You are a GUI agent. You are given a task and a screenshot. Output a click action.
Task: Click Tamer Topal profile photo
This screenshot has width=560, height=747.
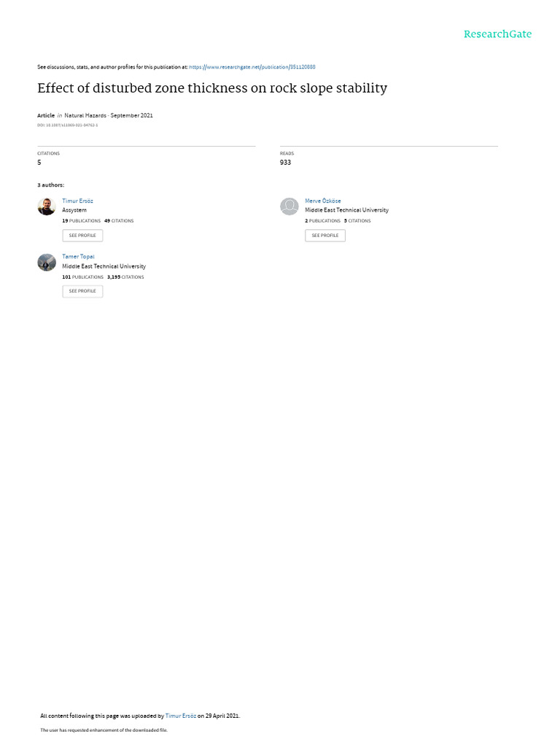click(47, 263)
